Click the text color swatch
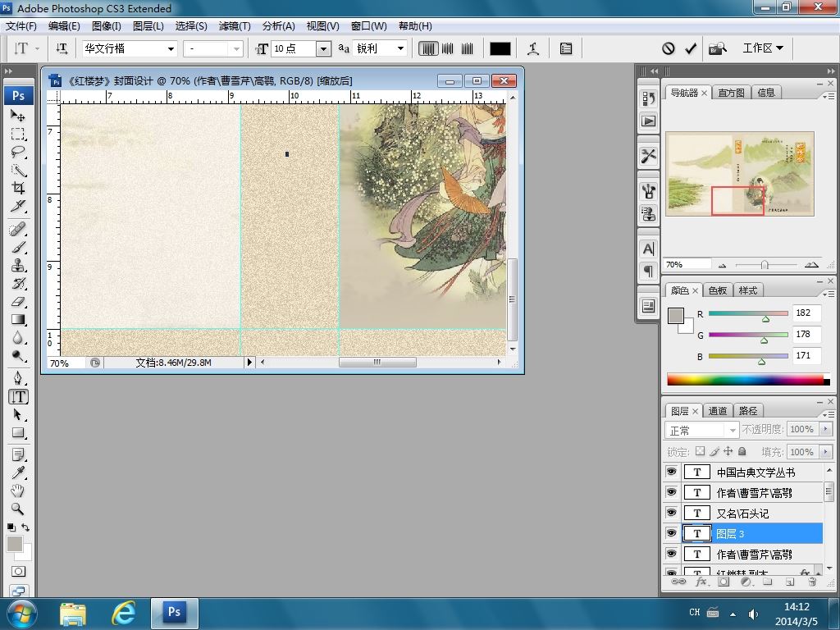The image size is (840, 630). [x=500, y=48]
